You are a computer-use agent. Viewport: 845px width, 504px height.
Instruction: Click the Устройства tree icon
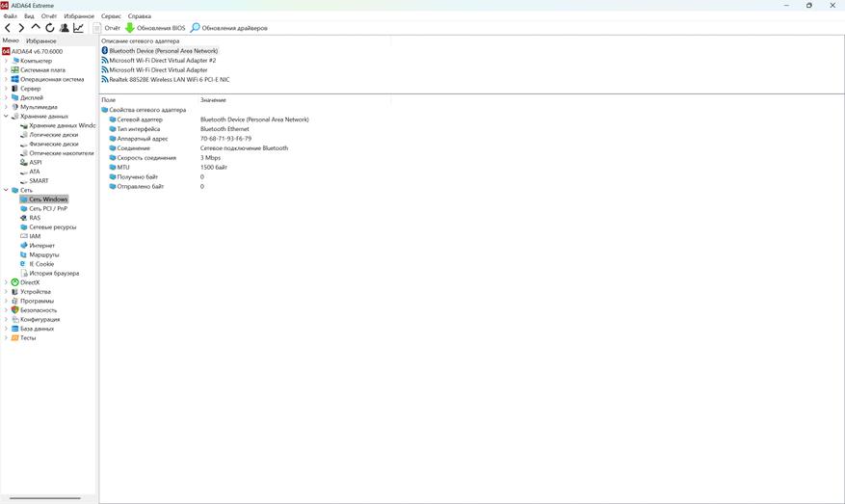pyautogui.click(x=14, y=292)
